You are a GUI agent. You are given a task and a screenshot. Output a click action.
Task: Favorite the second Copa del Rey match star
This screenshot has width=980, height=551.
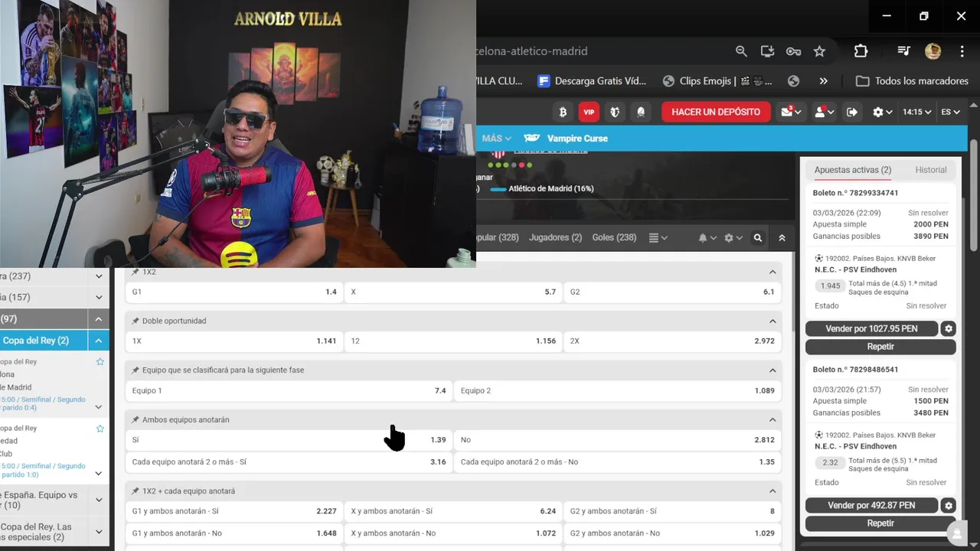pyautogui.click(x=100, y=429)
